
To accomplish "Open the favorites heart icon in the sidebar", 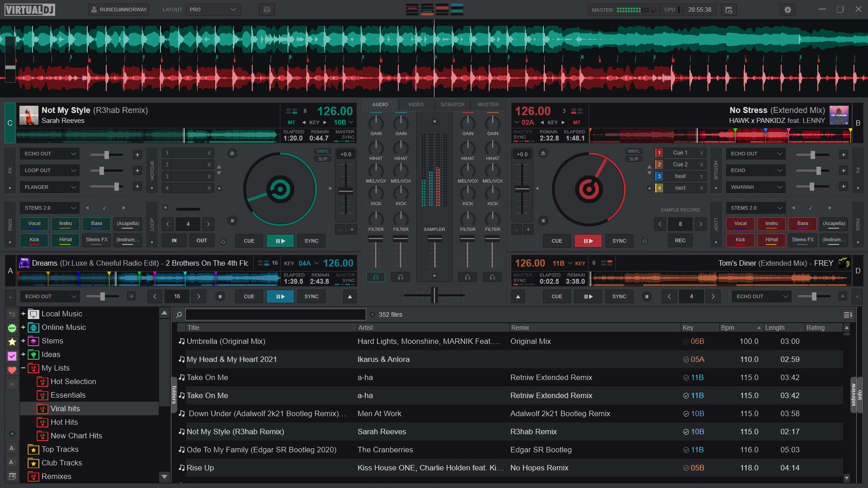I will (12, 370).
